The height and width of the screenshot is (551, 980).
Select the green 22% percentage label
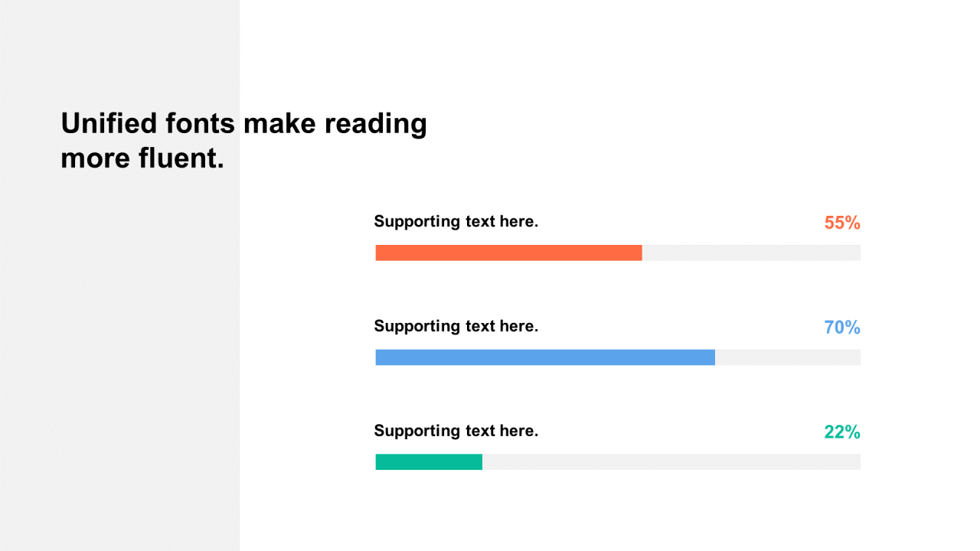pyautogui.click(x=842, y=432)
